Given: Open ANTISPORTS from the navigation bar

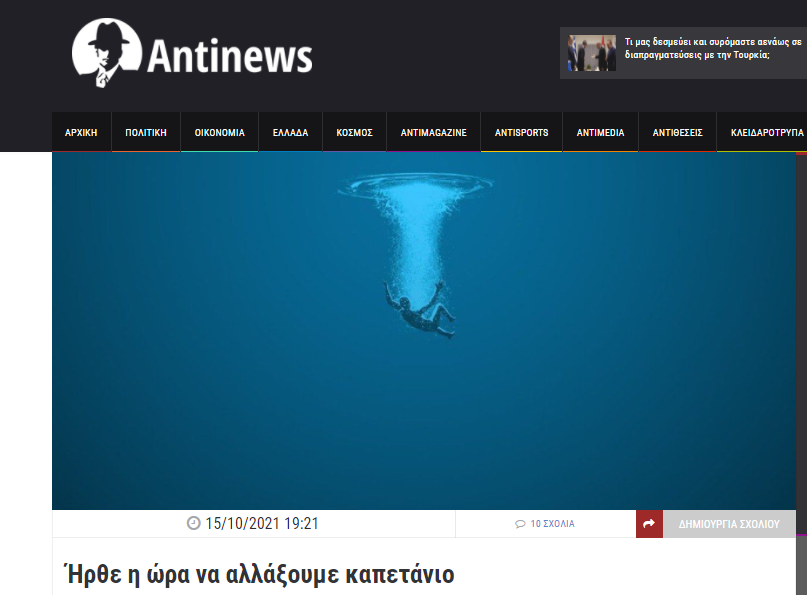Looking at the screenshot, I should pos(521,132).
